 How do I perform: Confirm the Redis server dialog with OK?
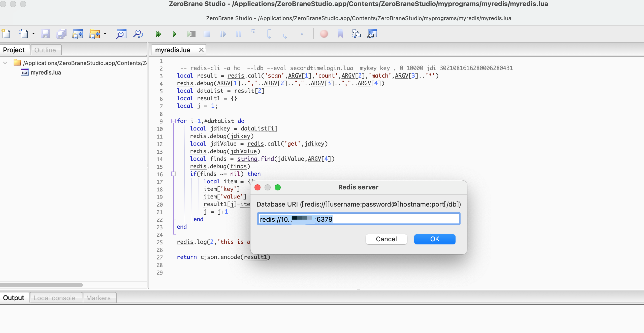pos(435,239)
